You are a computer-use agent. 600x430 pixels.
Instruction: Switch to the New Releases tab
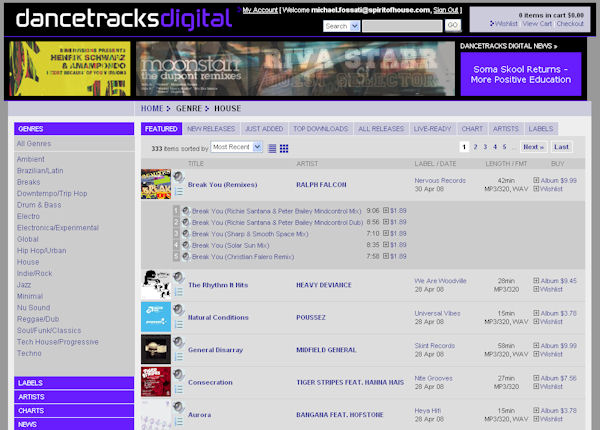tap(211, 129)
